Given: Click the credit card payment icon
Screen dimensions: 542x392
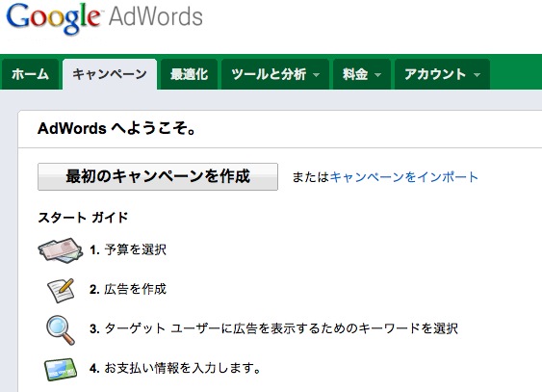Looking at the screenshot, I should point(61,369).
